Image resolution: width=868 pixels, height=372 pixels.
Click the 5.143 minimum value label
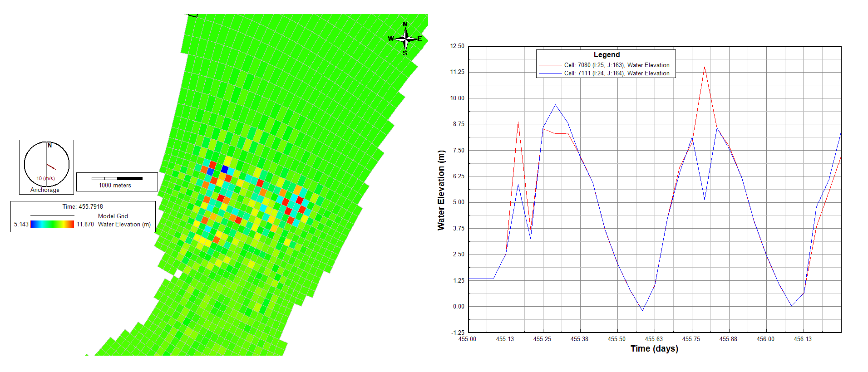click(21, 225)
